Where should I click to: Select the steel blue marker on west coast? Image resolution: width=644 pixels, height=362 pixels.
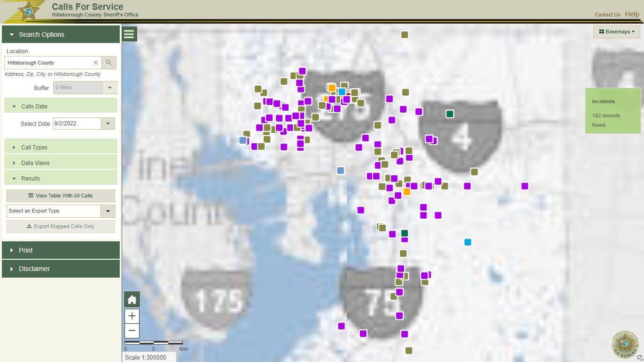[x=243, y=140]
